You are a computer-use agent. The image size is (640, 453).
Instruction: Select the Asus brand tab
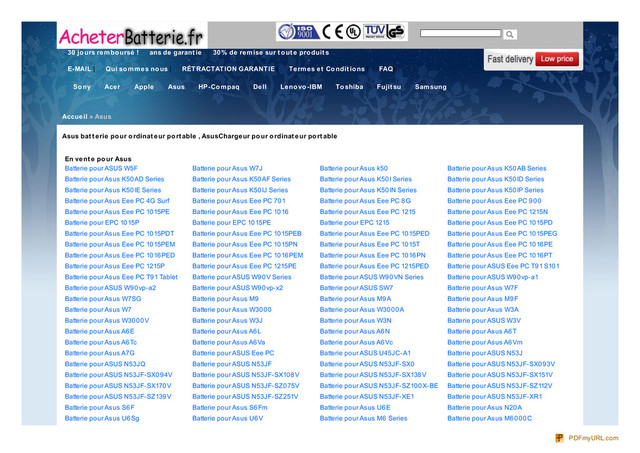[x=176, y=87]
